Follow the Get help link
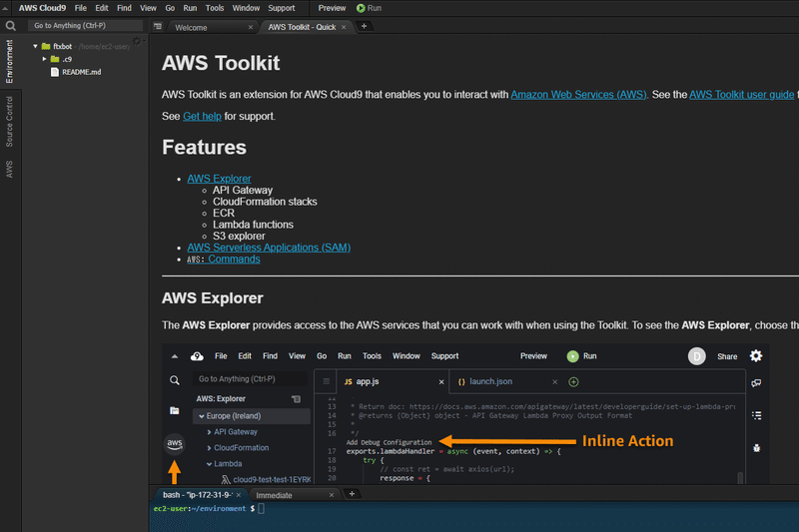Viewport: 799px width, 532px height. point(202,117)
